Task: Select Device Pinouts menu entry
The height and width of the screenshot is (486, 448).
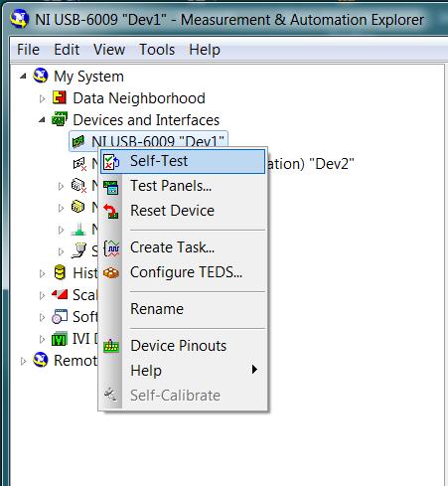Action: coord(183,346)
